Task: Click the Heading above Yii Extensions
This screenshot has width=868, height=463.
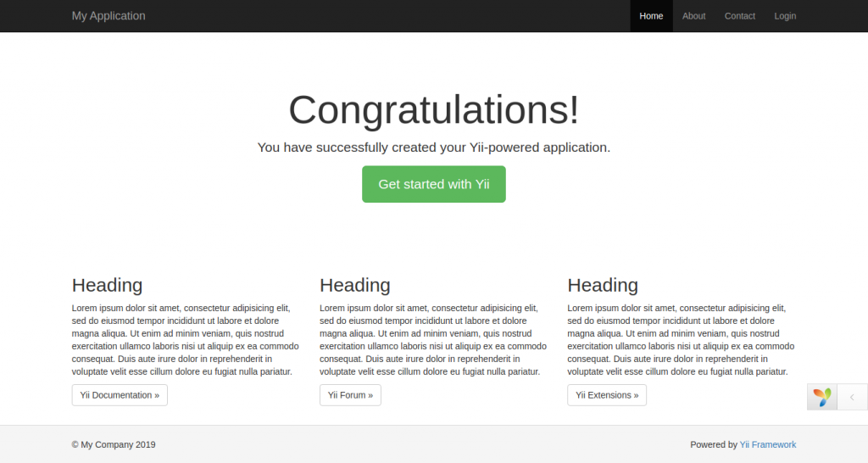Action: click(603, 285)
